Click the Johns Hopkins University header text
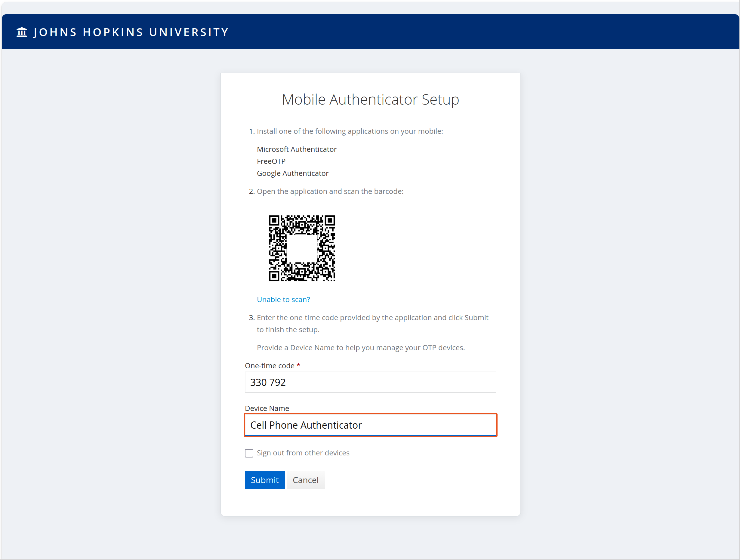740x560 pixels. 131,32
